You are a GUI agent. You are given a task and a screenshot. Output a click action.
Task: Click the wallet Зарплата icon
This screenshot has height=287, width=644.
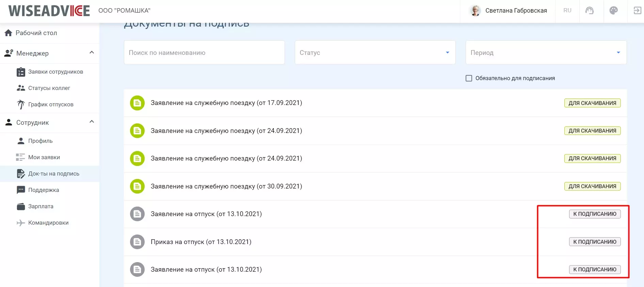[21, 207]
